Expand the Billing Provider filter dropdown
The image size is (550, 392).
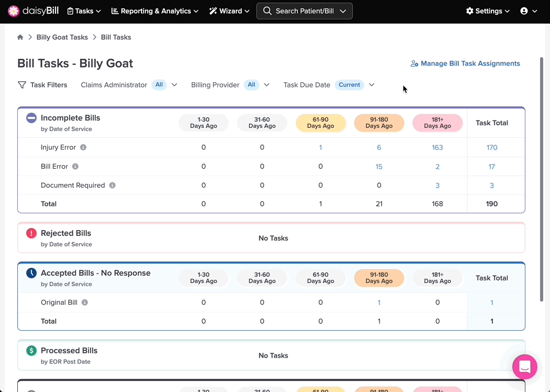point(267,85)
